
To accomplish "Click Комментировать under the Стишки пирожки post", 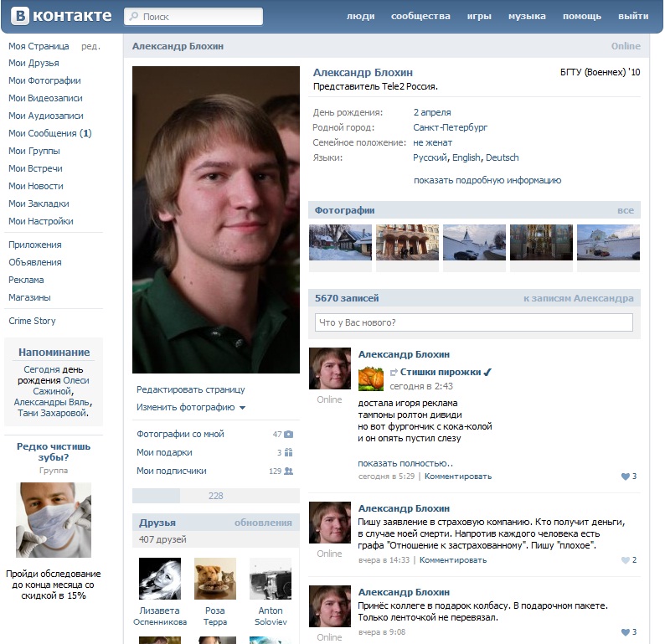I will click(x=458, y=477).
